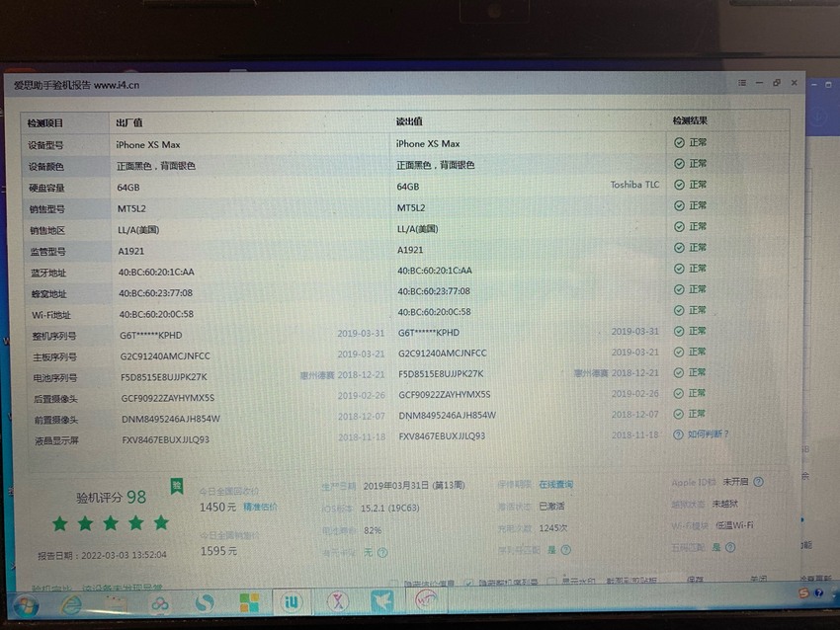The image size is (840, 630).
Task: Click the 1450 元 recycle price
Action: click(x=217, y=507)
